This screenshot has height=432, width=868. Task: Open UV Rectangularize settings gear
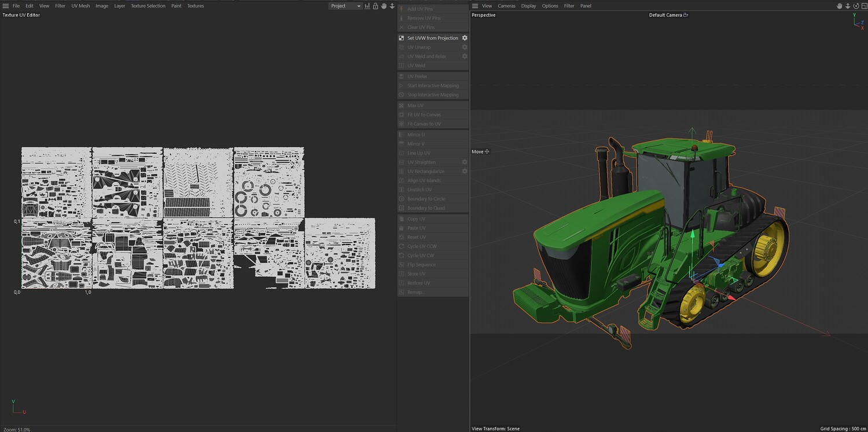(x=464, y=172)
